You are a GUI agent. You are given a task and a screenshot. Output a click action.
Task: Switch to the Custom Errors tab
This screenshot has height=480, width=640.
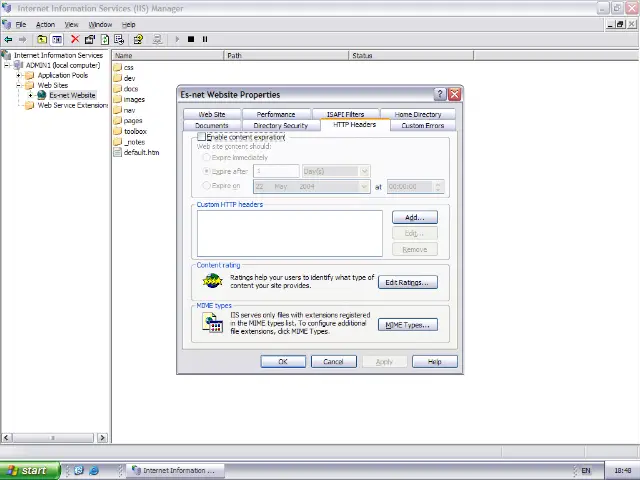click(x=423, y=125)
